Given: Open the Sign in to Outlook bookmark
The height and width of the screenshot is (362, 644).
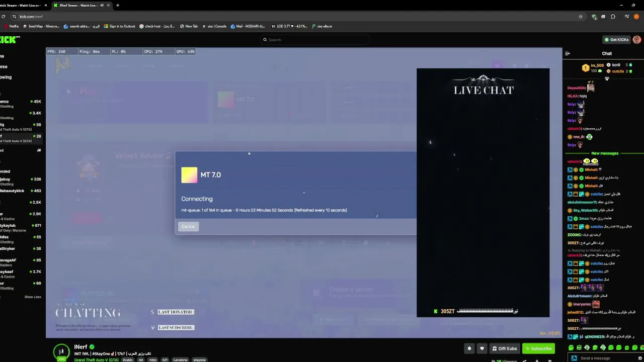Looking at the screenshot, I should pyautogui.click(x=120, y=26).
